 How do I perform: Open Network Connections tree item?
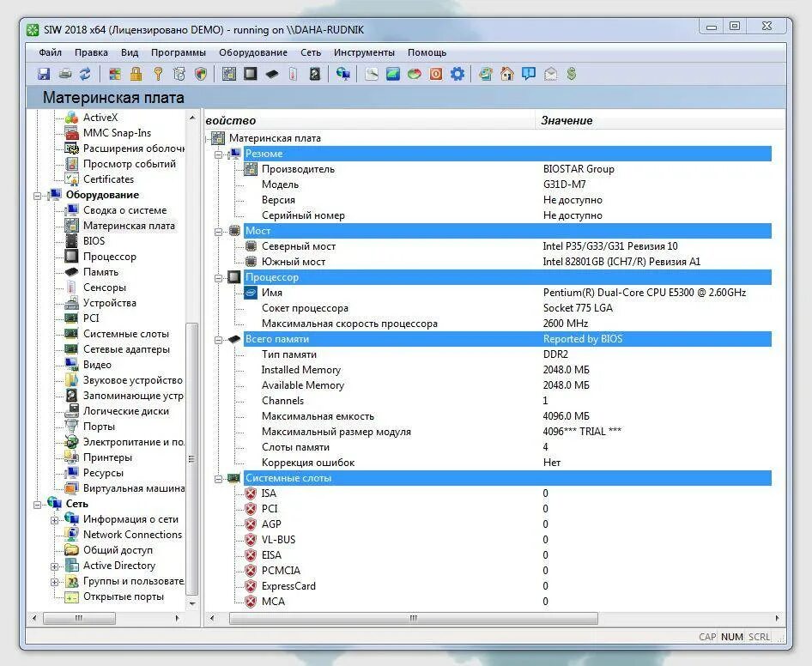tap(132, 535)
